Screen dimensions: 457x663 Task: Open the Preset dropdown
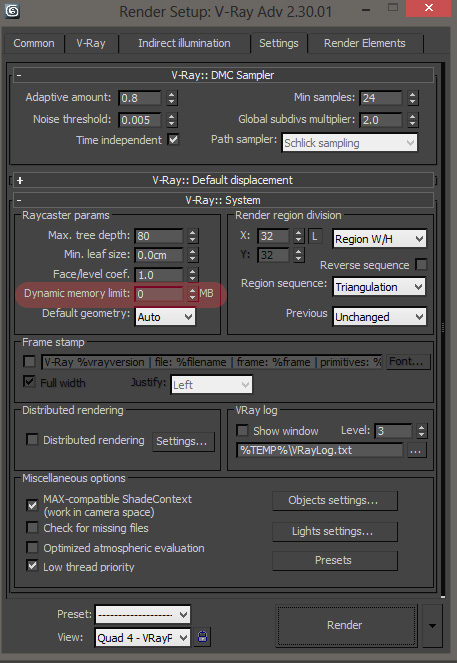143,614
